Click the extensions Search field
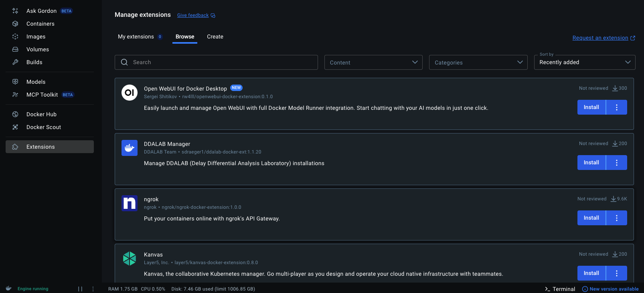 tap(217, 63)
